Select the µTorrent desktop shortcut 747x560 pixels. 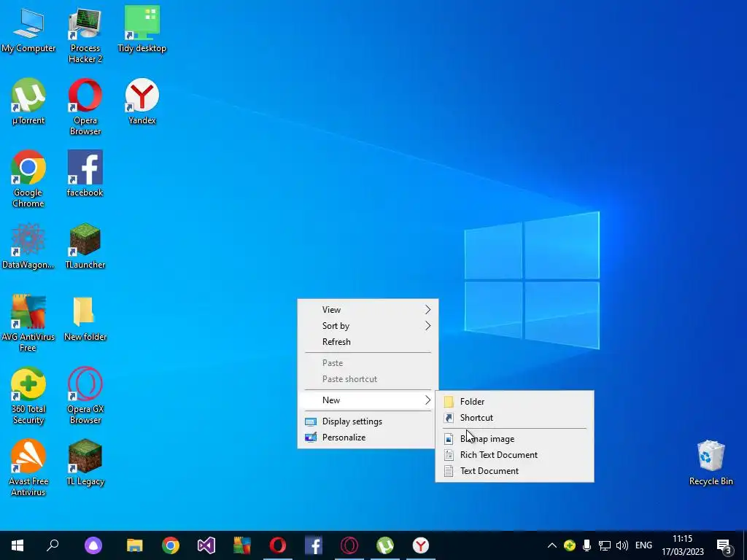[x=28, y=101]
